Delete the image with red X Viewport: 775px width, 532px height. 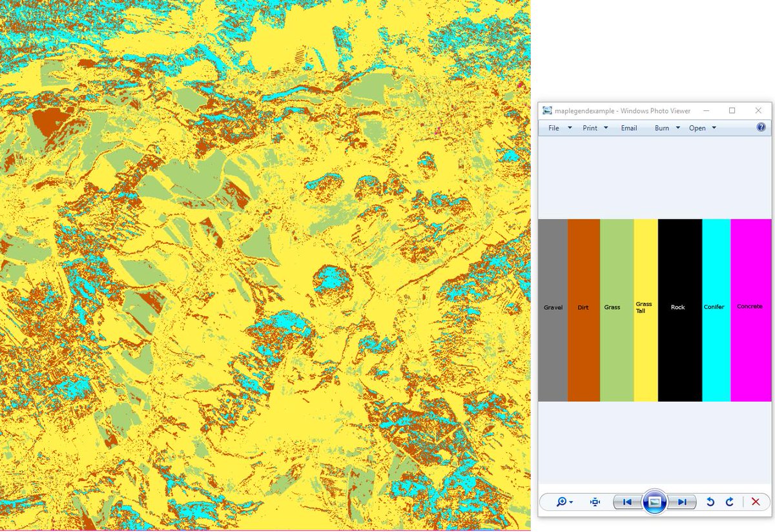[756, 502]
